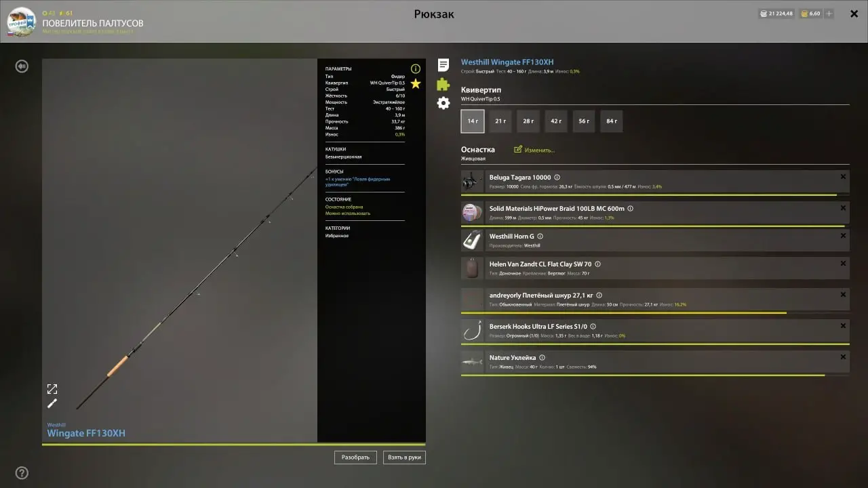
Task: Open the description notes tab icon
Action: point(443,65)
